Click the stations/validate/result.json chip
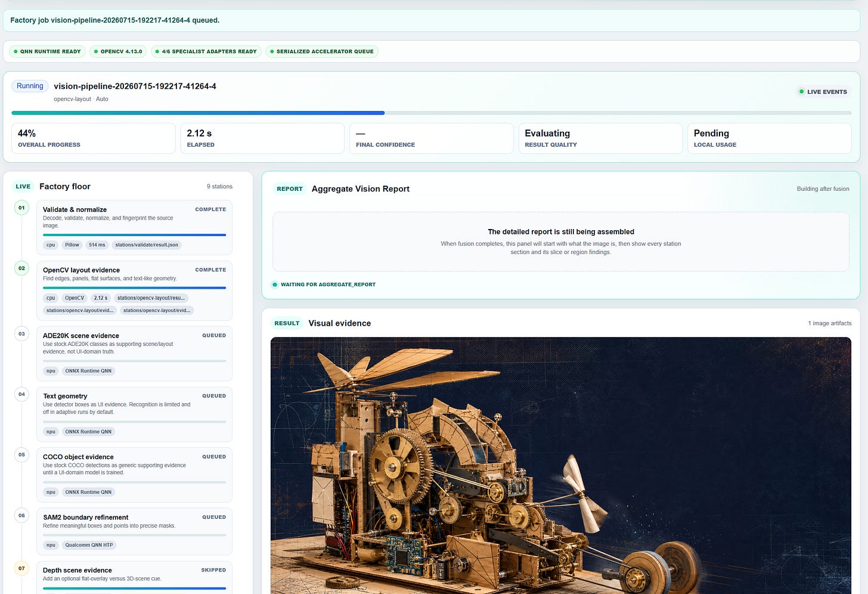Viewport: 868px width, 594px height. [147, 245]
